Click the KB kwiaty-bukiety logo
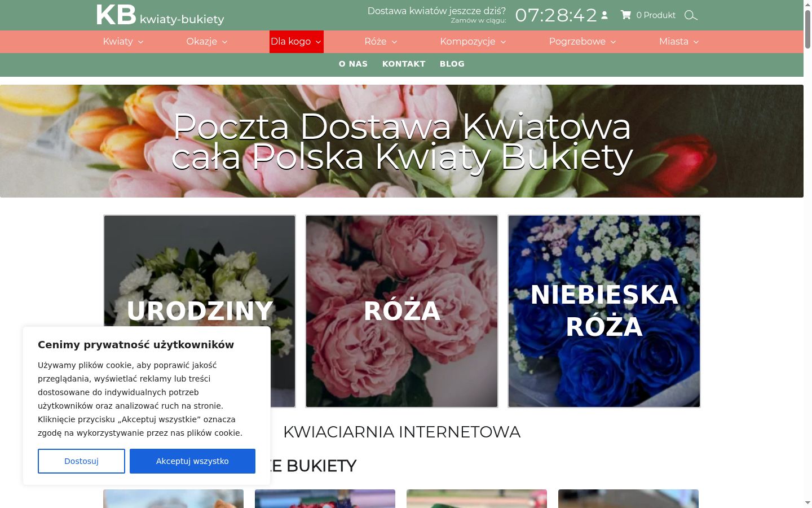 [160, 15]
